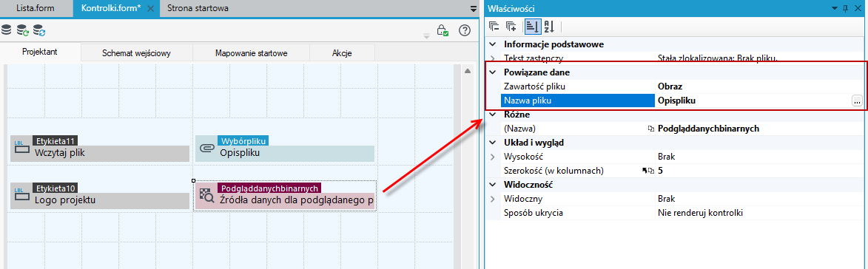Image resolution: width=868 pixels, height=269 pixels.
Task: Click the icons beside Szerokość value
Action: tap(648, 171)
